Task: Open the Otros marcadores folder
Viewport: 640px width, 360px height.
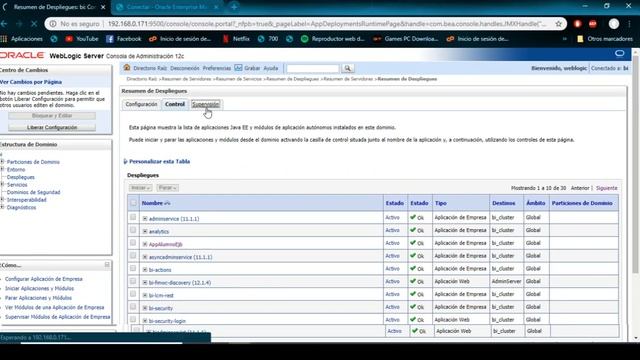Action: [x=604, y=39]
